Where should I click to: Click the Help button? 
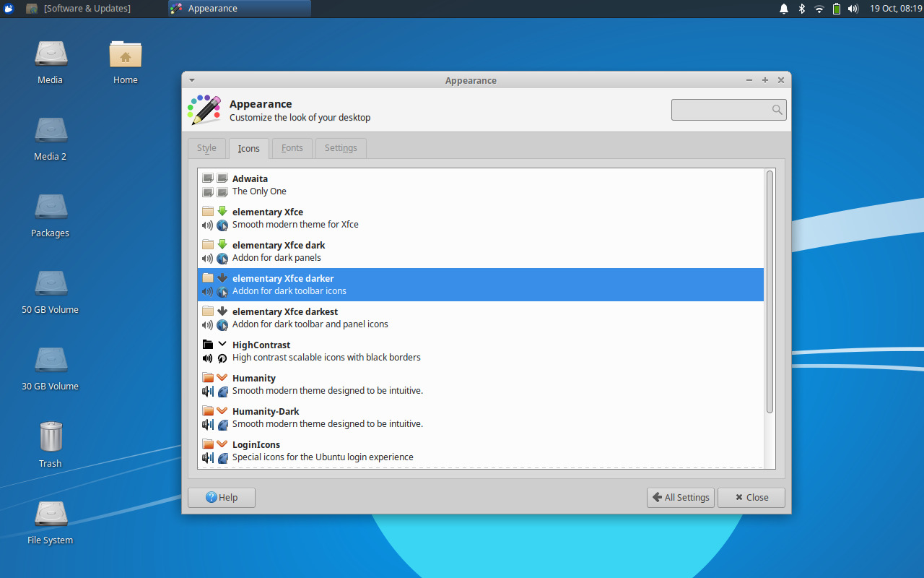click(221, 497)
